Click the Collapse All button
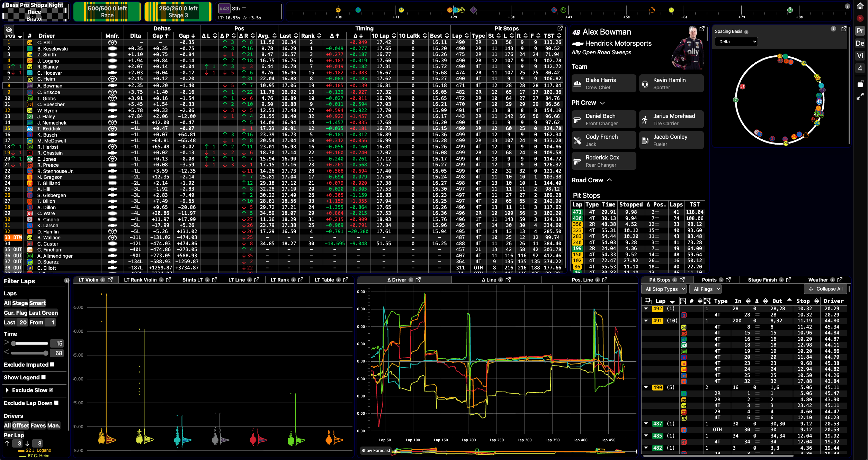 825,289
